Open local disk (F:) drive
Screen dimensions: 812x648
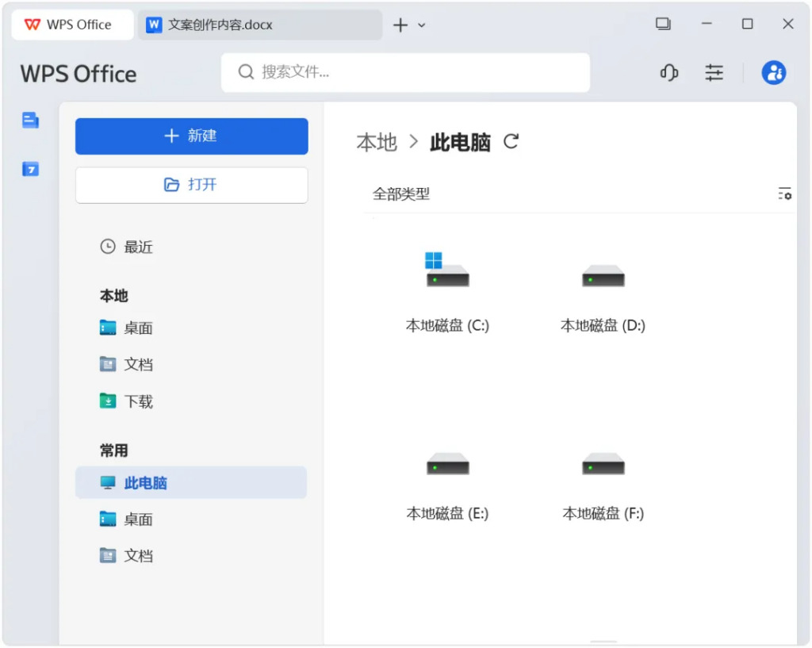point(603,480)
